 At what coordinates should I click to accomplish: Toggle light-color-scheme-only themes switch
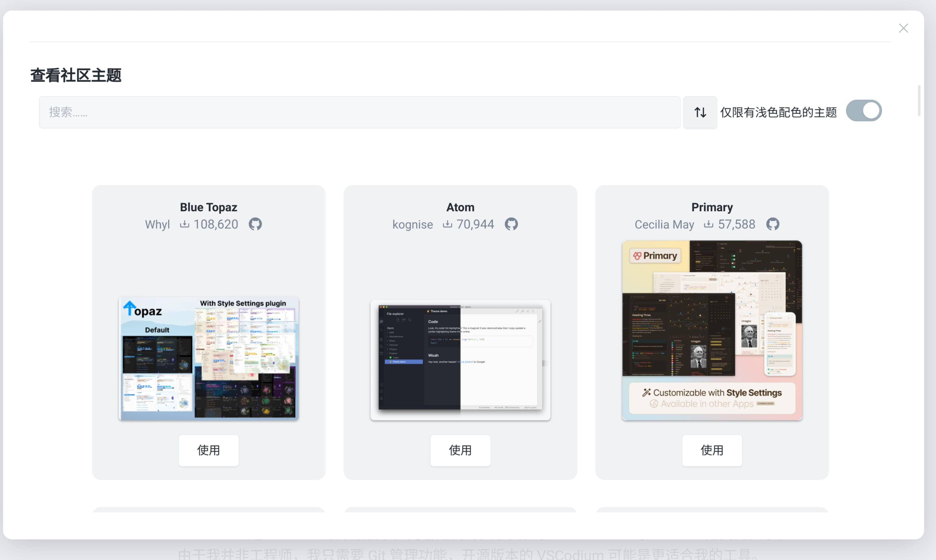coord(863,111)
